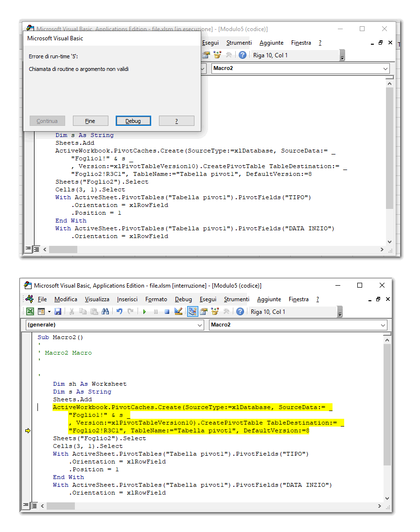Click Properties window icon in upper toolbar
420x532 pixels.
[x=206, y=55]
